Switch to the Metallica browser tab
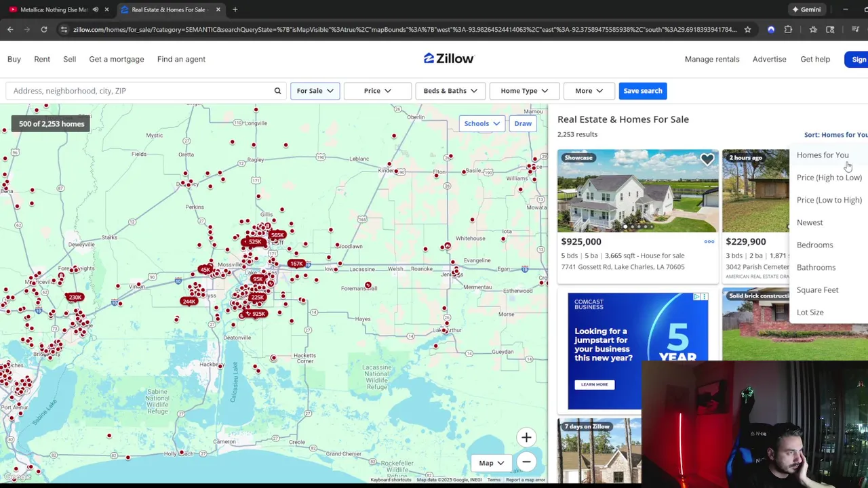 (54, 9)
